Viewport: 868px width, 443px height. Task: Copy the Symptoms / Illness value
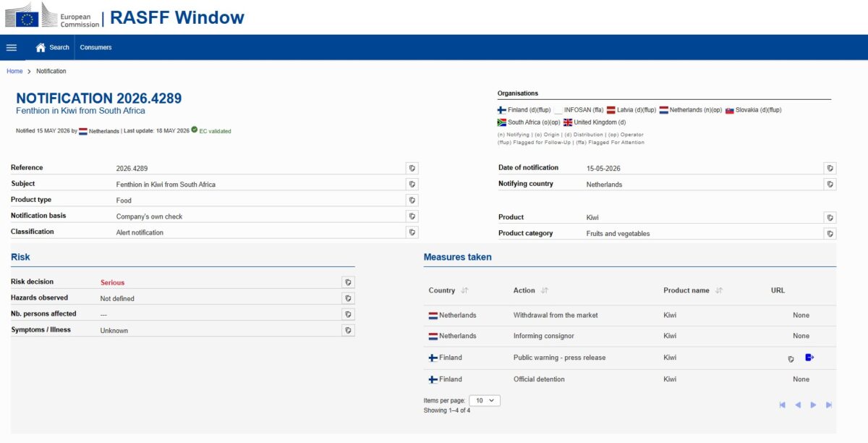[349, 330]
